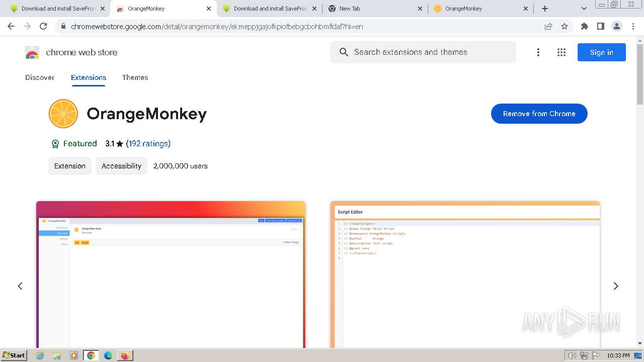The image size is (644, 362).
Task: Click the Chrome taskbar icon
Action: click(91, 355)
